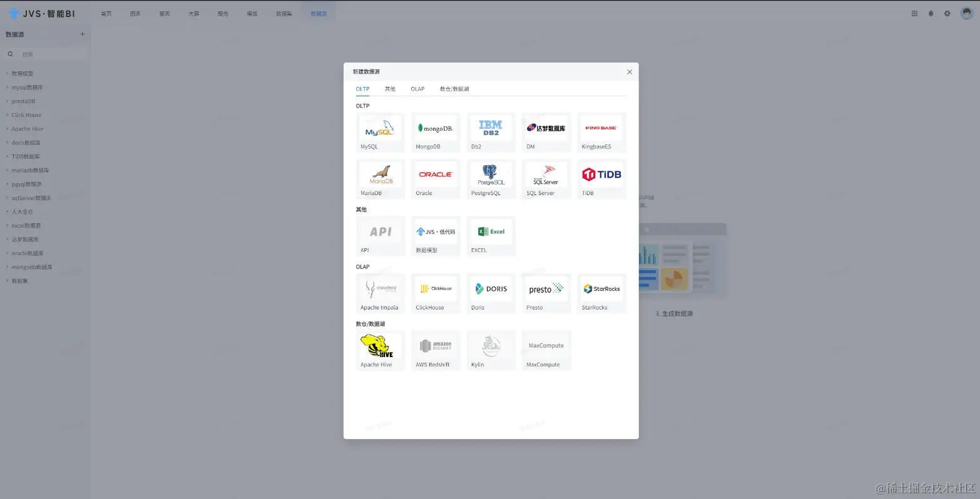980x499 pixels.
Task: Add a data source with plus icon
Action: (x=82, y=34)
